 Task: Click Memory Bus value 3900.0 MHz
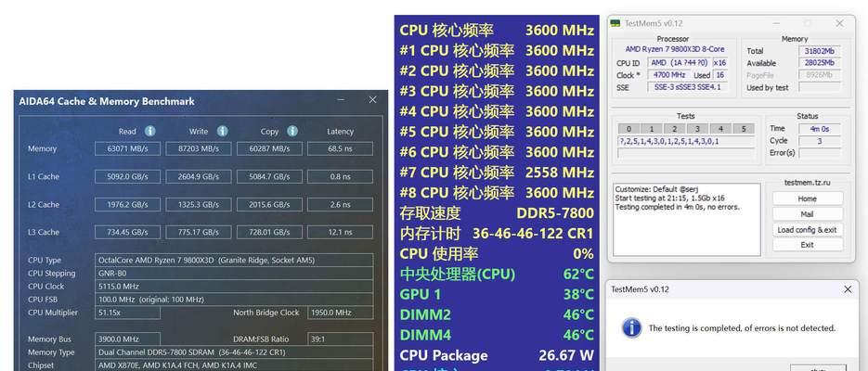pos(127,339)
